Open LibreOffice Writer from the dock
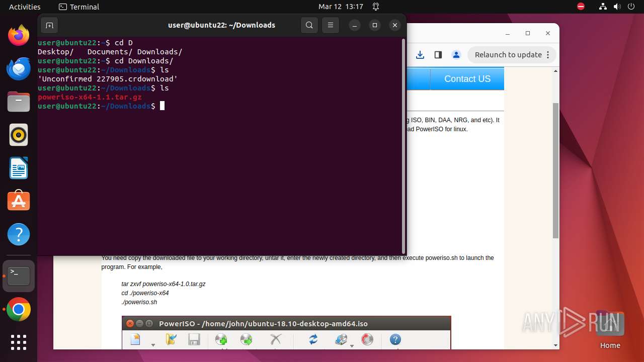The height and width of the screenshot is (362, 644). (19, 168)
